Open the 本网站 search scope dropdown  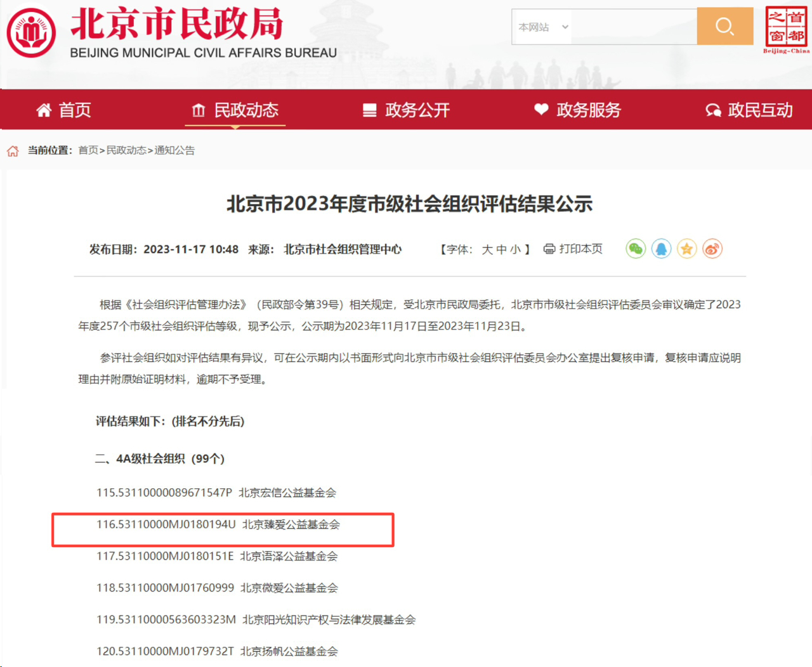[542, 27]
